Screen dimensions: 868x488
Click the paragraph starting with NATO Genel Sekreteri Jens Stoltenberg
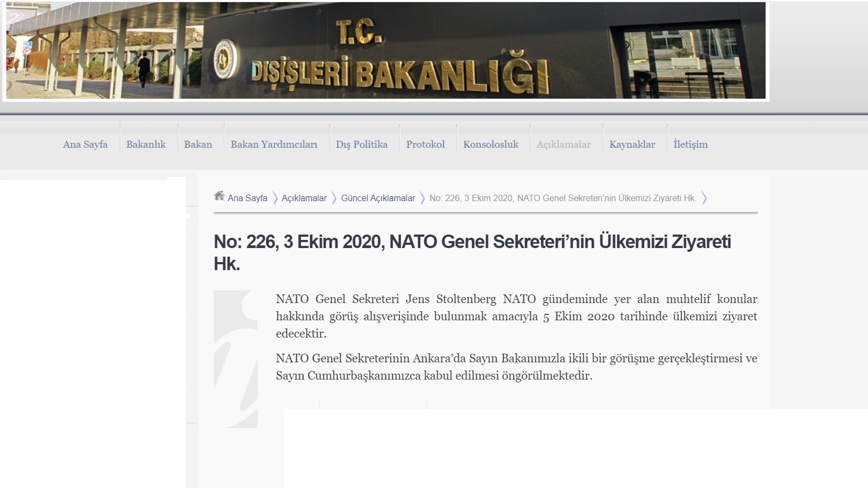[516, 316]
